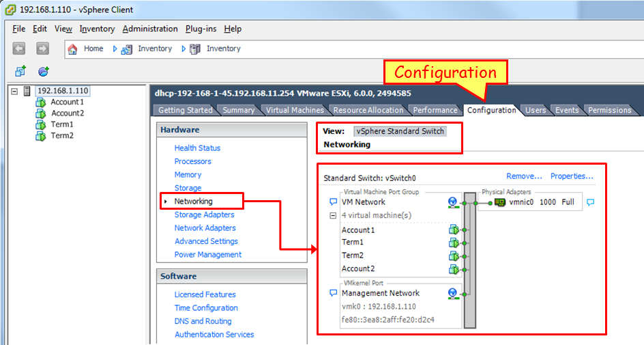
Task: Select the Configuration tab
Action: [491, 110]
